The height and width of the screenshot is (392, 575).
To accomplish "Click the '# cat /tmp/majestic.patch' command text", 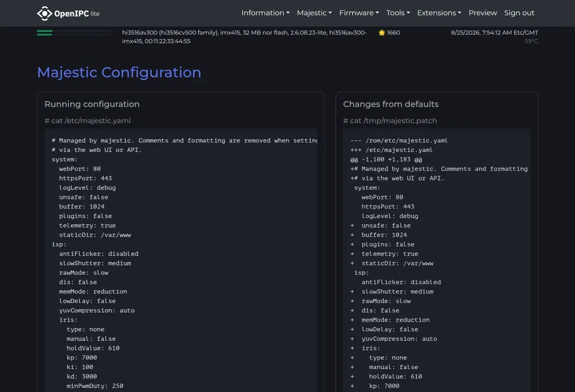I will (390, 121).
